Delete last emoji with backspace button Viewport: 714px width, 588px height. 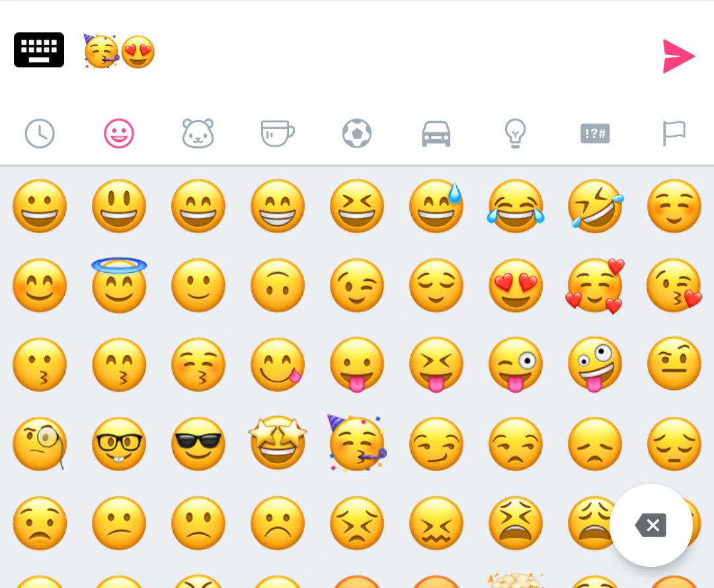(651, 525)
